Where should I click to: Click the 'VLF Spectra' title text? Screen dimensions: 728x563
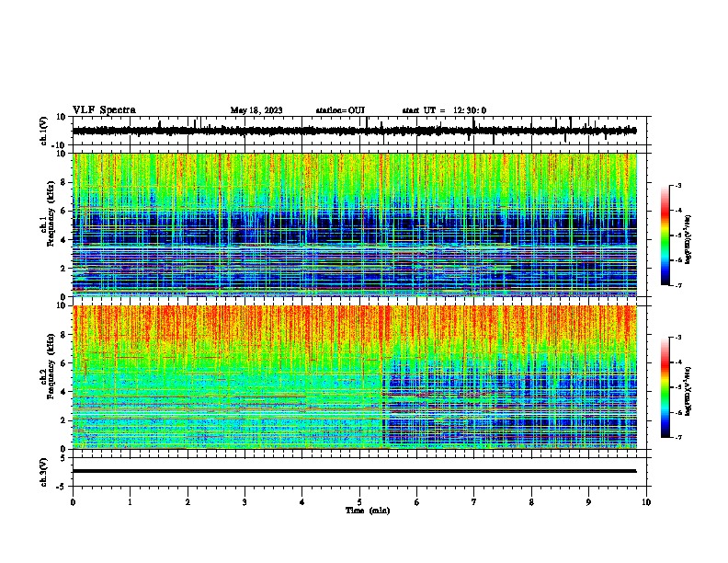(104, 109)
